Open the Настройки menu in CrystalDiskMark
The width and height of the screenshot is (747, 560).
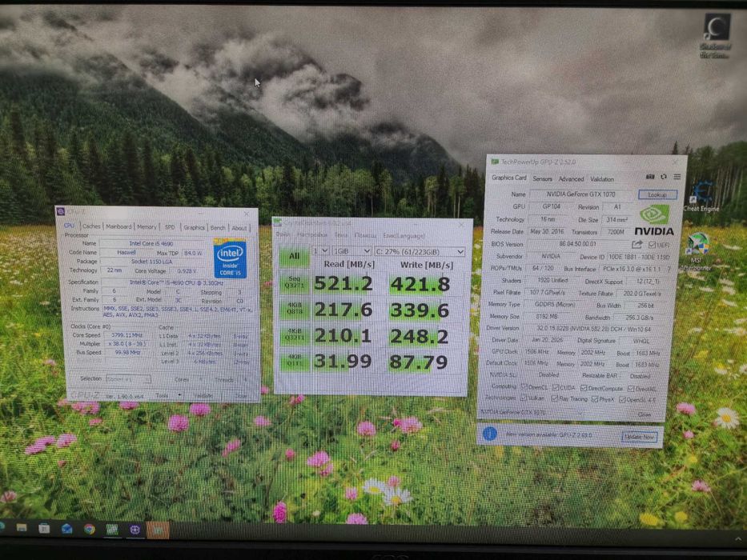[312, 234]
